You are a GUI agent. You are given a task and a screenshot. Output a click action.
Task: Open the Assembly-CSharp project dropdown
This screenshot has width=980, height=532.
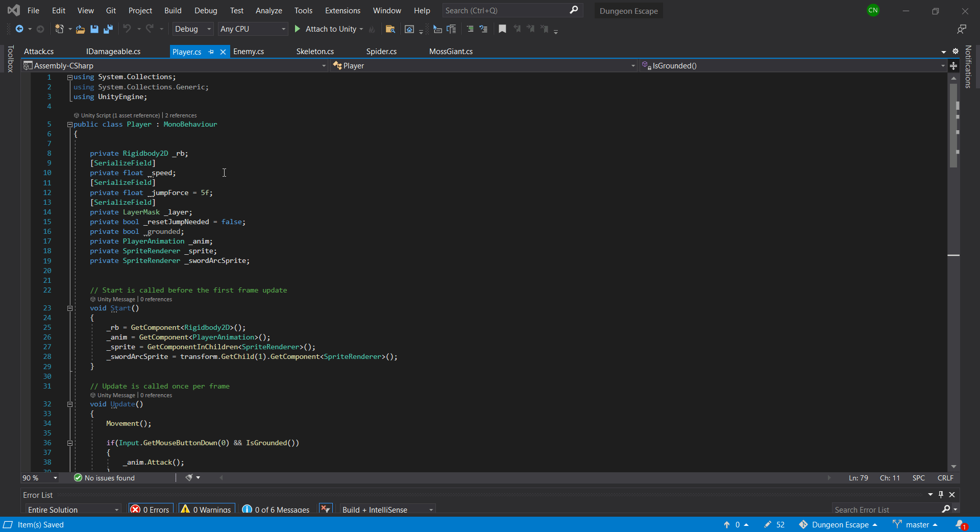(175, 65)
